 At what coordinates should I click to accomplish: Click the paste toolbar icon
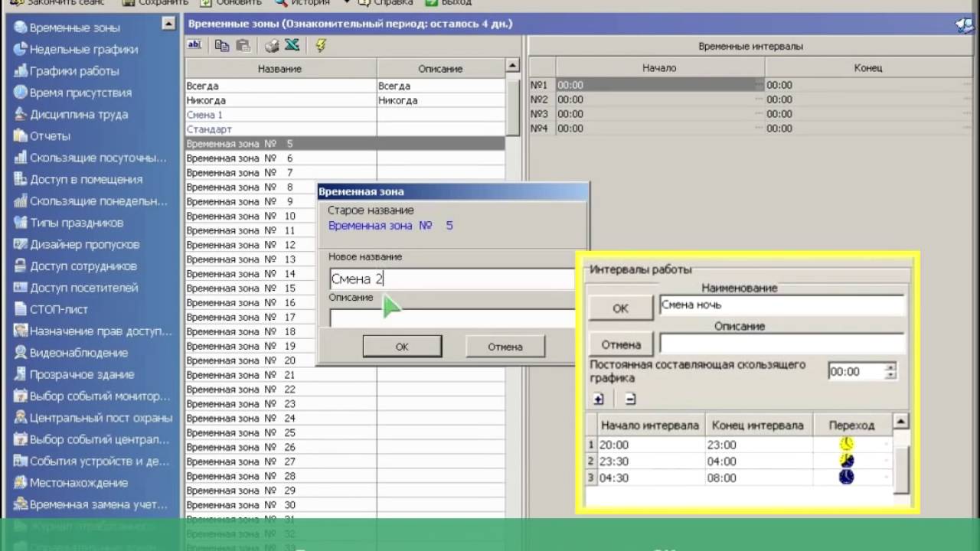243,45
